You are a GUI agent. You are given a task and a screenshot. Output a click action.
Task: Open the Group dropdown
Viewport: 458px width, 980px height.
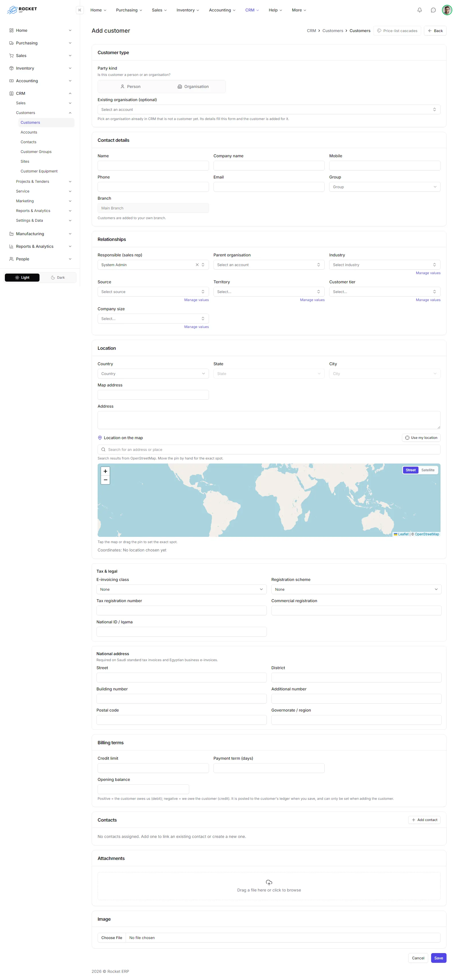(x=385, y=187)
